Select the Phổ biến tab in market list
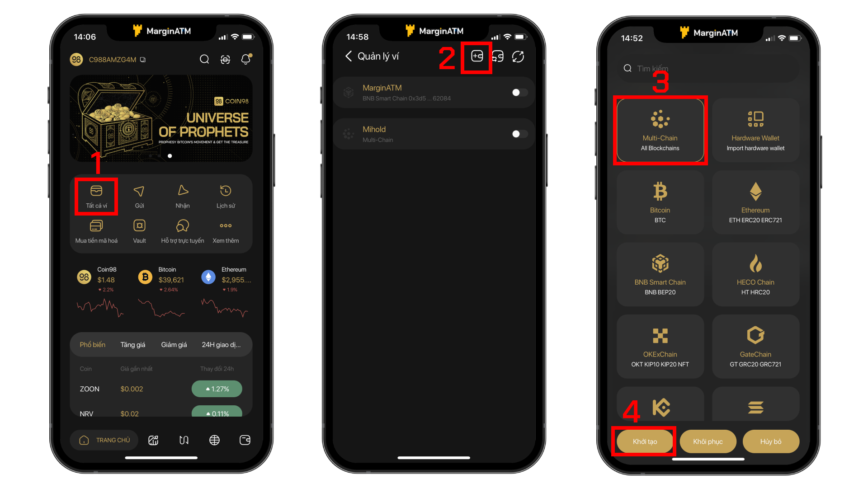 (92, 344)
